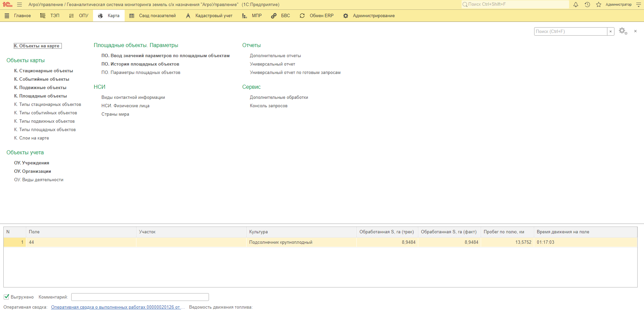Screen dimensions: 644x313
Task: Open К. Объекты на карте
Action: point(38,46)
